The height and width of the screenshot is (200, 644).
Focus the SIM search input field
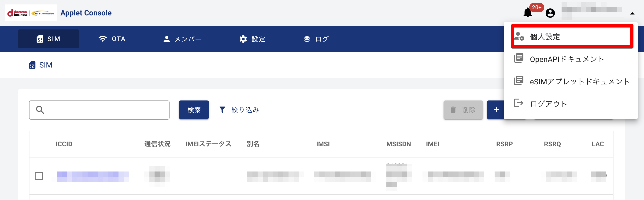click(105, 110)
